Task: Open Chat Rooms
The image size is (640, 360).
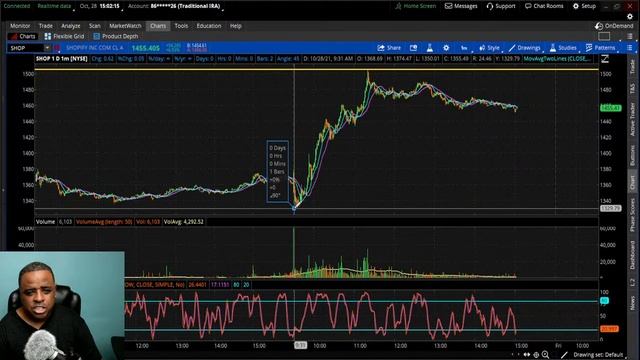Action: [x=544, y=6]
